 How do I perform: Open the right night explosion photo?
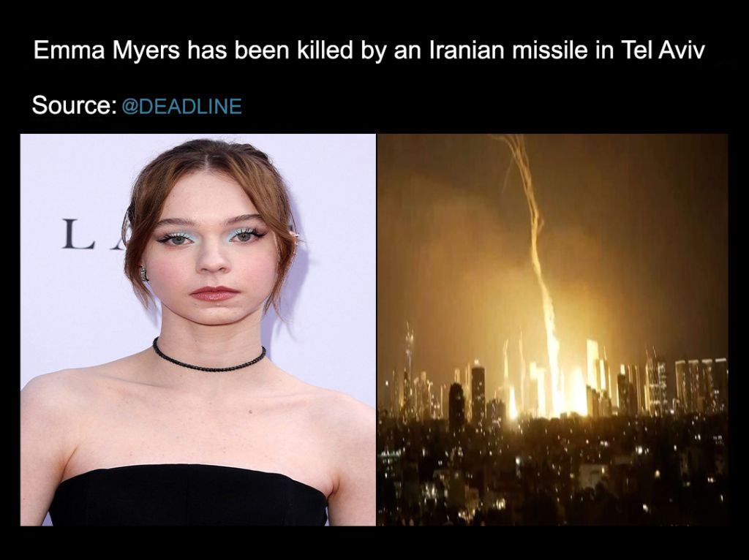[x=553, y=330]
